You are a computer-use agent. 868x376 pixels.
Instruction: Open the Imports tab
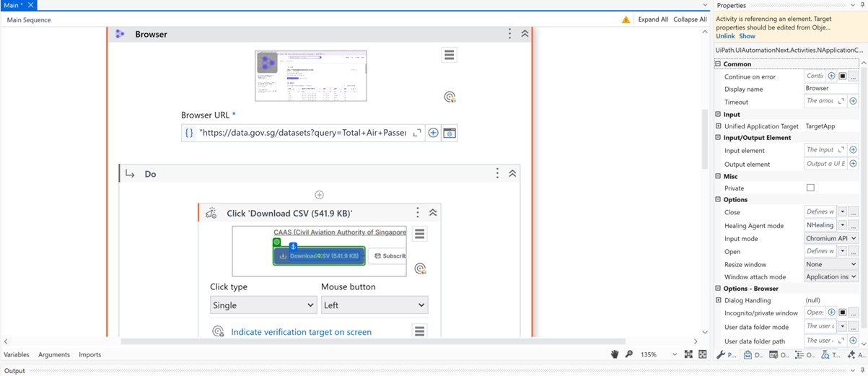click(90, 354)
